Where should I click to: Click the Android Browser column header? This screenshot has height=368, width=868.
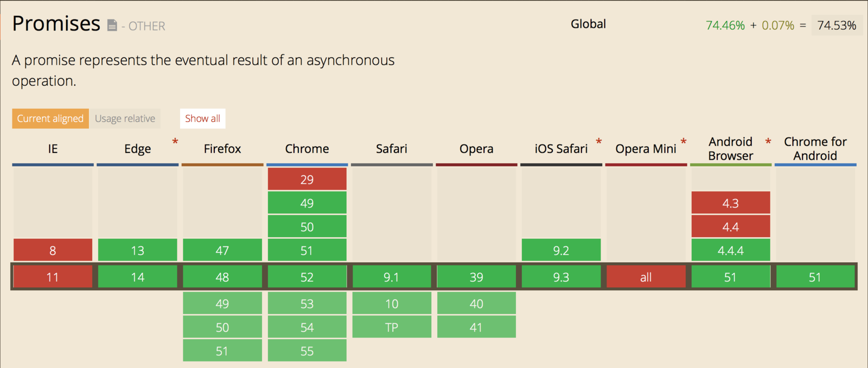click(730, 149)
